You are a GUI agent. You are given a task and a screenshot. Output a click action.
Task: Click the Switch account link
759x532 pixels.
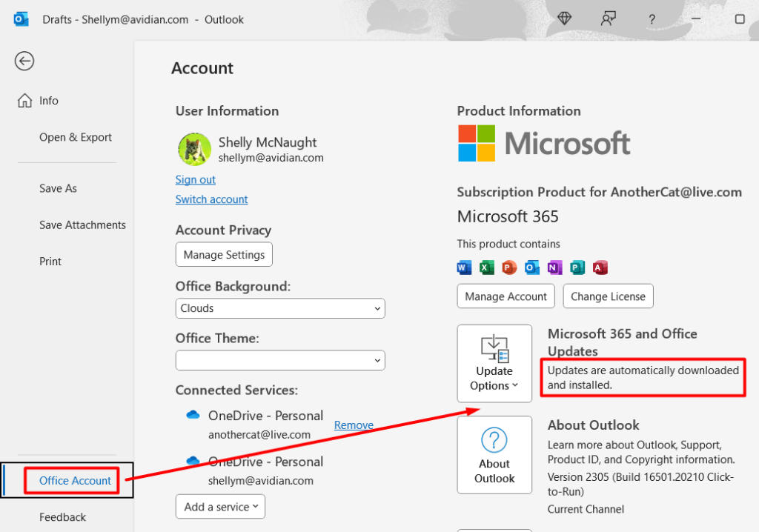(x=211, y=199)
